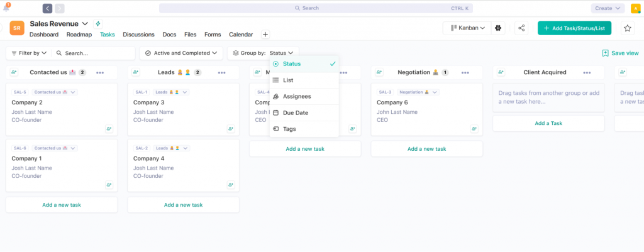Star the Sales Revenue project
Viewport: 644px width, 252px height.
pyautogui.click(x=627, y=28)
